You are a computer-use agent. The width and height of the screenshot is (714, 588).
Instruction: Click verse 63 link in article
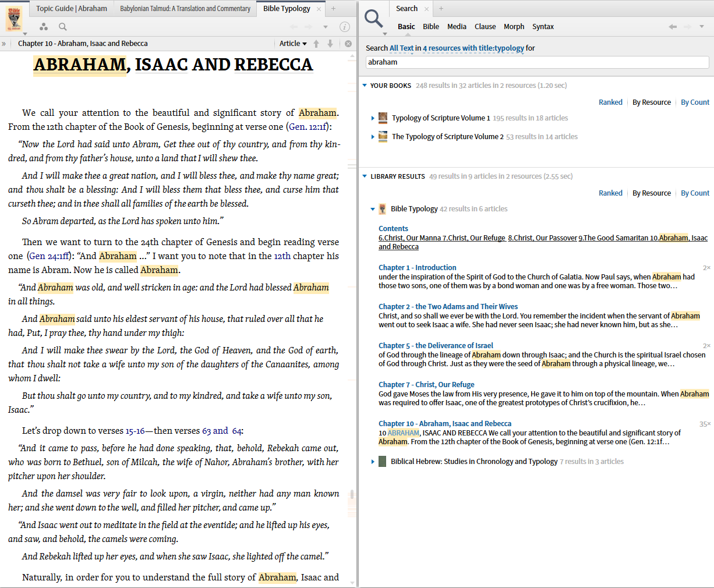[206, 431]
